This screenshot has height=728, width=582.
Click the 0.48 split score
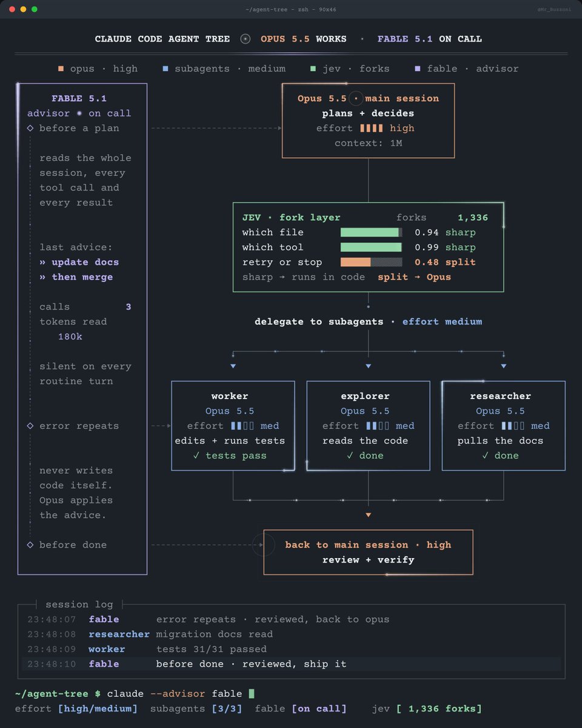(x=445, y=262)
